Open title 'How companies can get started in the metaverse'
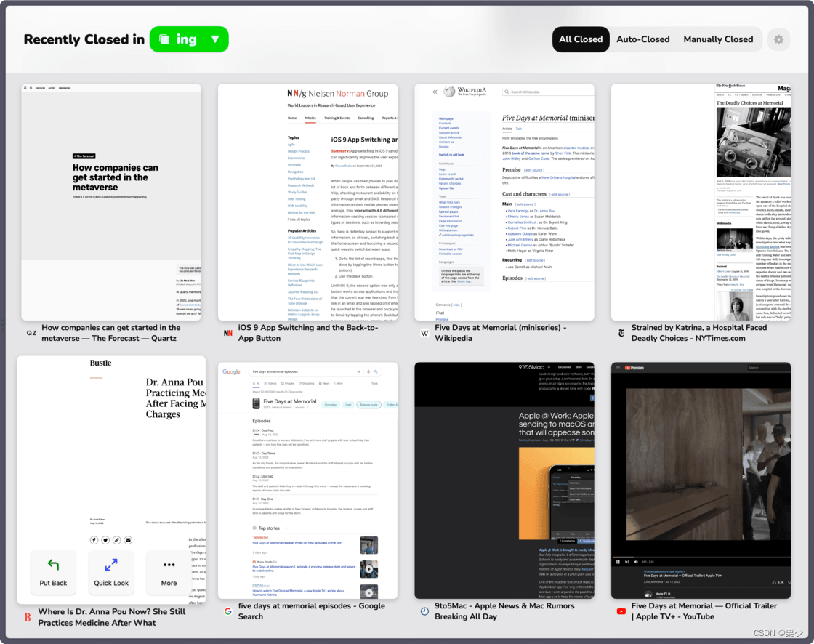The width and height of the screenshot is (814, 644). 111,333
